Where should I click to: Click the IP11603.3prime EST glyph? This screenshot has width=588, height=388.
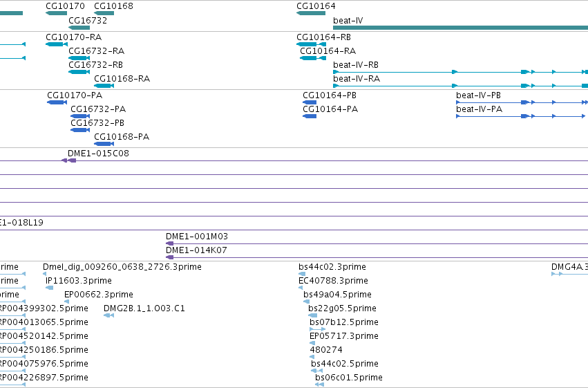[49, 288]
